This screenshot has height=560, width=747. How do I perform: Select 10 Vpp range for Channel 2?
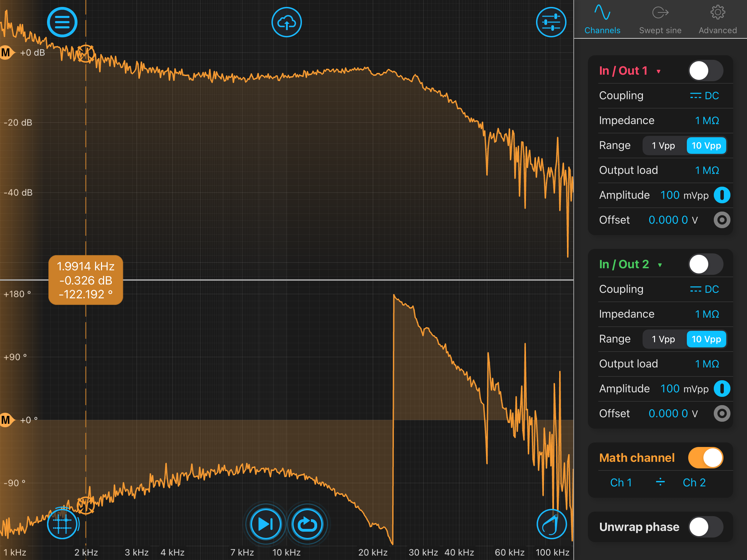(706, 339)
